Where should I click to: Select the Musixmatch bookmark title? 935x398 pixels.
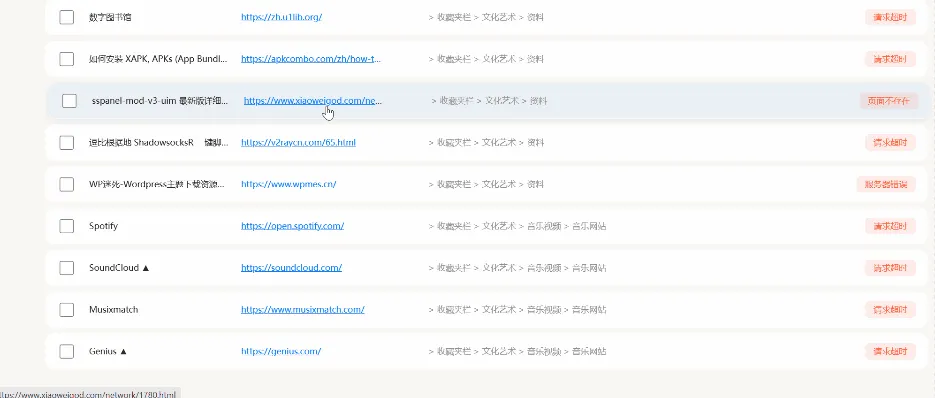[113, 310]
